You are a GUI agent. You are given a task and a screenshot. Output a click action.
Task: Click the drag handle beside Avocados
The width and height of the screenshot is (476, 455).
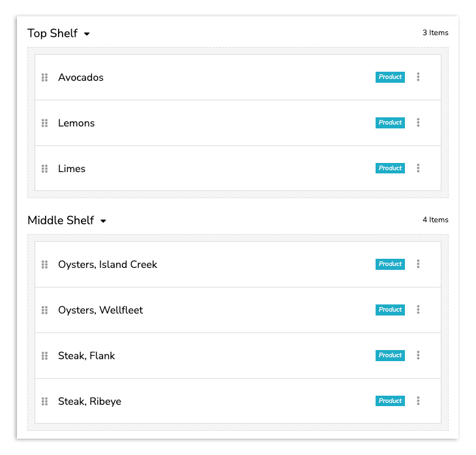(x=45, y=78)
